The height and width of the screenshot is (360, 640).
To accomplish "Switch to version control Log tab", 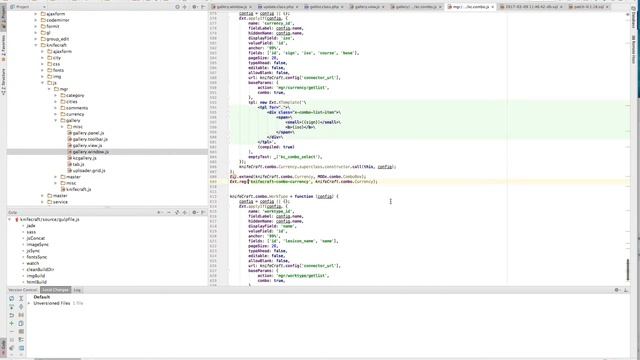I will click(x=77, y=290).
